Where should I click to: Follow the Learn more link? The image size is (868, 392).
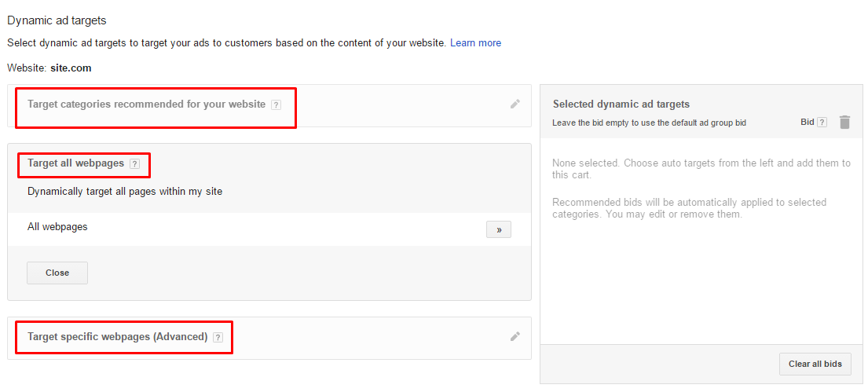click(x=475, y=42)
